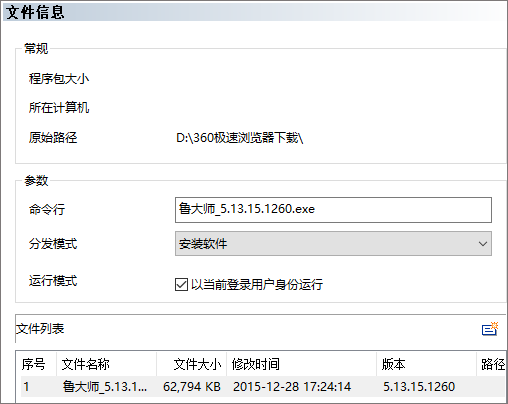Screen dimensions: 508x404
Task: Sort by 文件大小 column header
Action: click(192, 364)
